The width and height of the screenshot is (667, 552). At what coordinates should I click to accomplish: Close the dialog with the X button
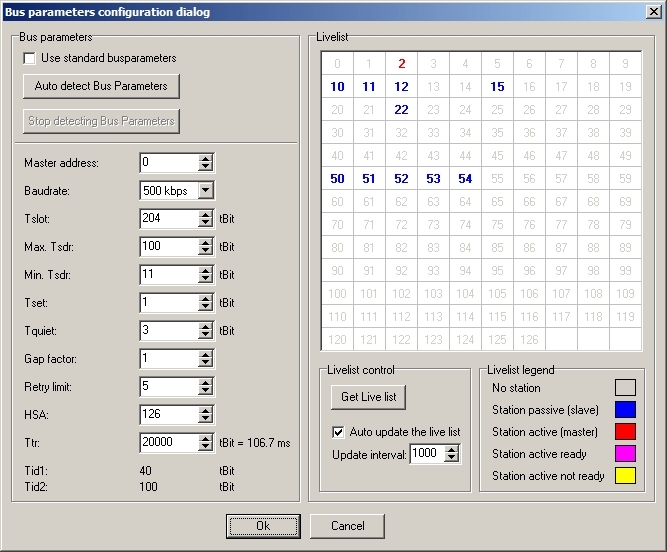click(x=653, y=11)
